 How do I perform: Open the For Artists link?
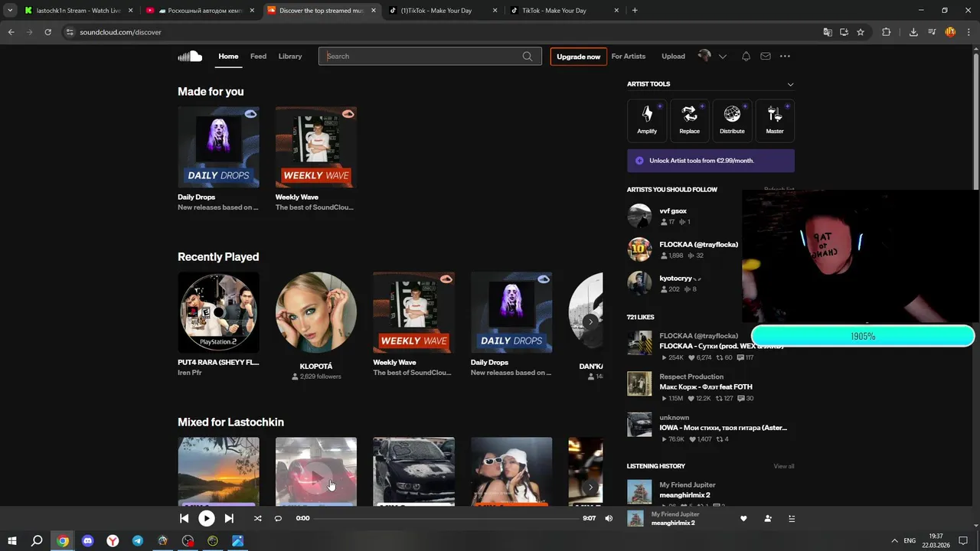coord(629,56)
